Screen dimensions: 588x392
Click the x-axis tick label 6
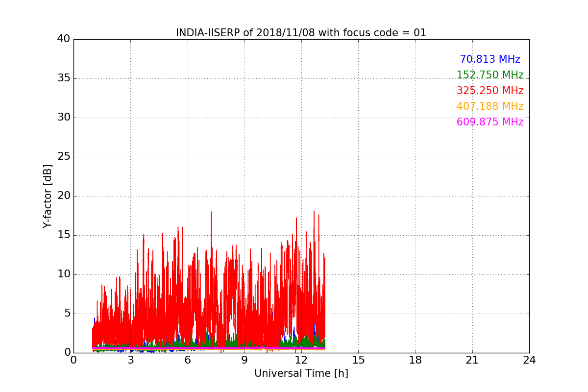click(188, 360)
